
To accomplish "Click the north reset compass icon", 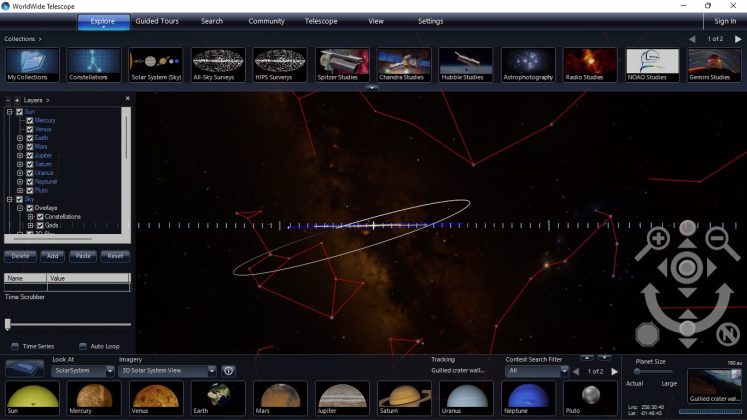I will (x=727, y=334).
